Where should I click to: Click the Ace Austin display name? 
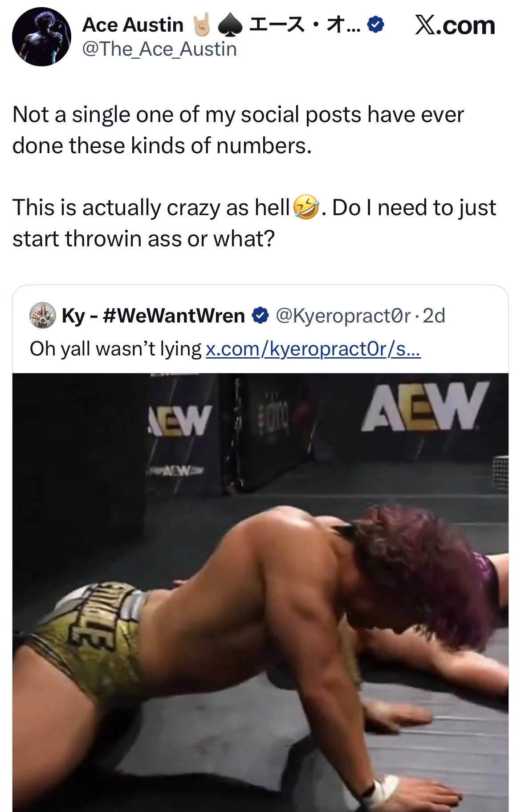[133, 25]
